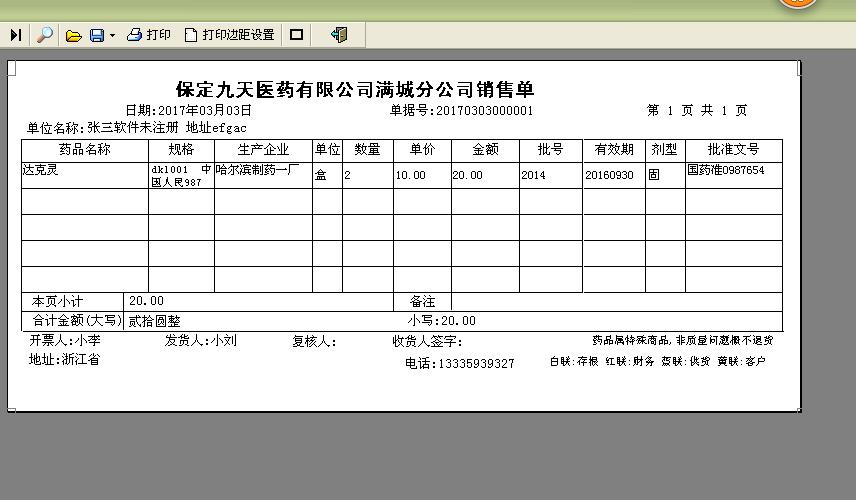Select the spec cell dk1001 中国人民987

[181, 176]
